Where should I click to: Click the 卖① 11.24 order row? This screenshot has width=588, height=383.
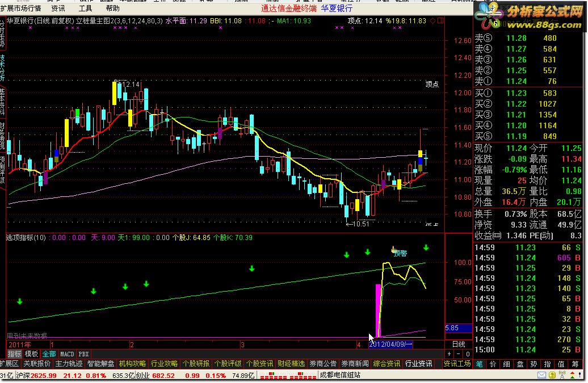click(x=528, y=81)
